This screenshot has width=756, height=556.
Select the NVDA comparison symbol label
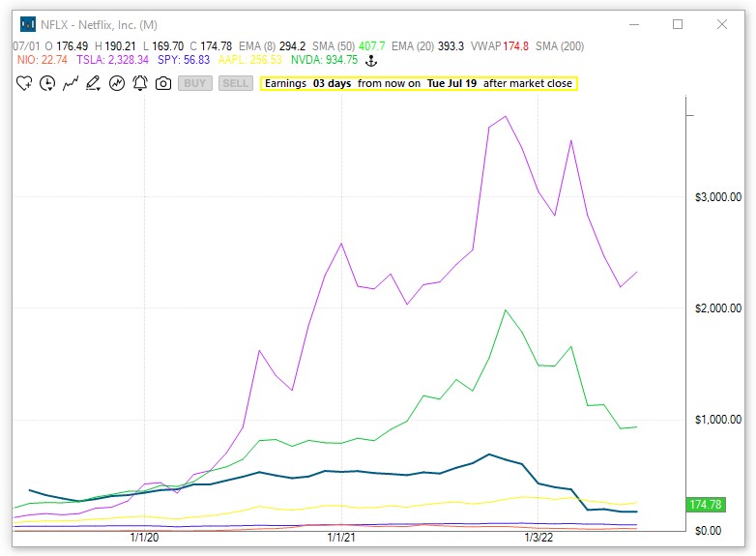[324, 60]
